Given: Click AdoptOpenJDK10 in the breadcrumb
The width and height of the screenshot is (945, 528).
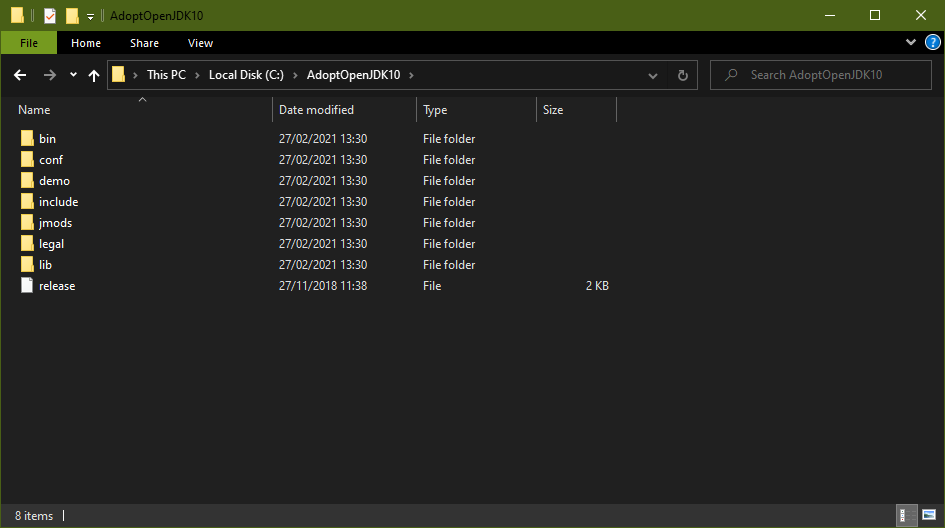Looking at the screenshot, I should [x=353, y=75].
